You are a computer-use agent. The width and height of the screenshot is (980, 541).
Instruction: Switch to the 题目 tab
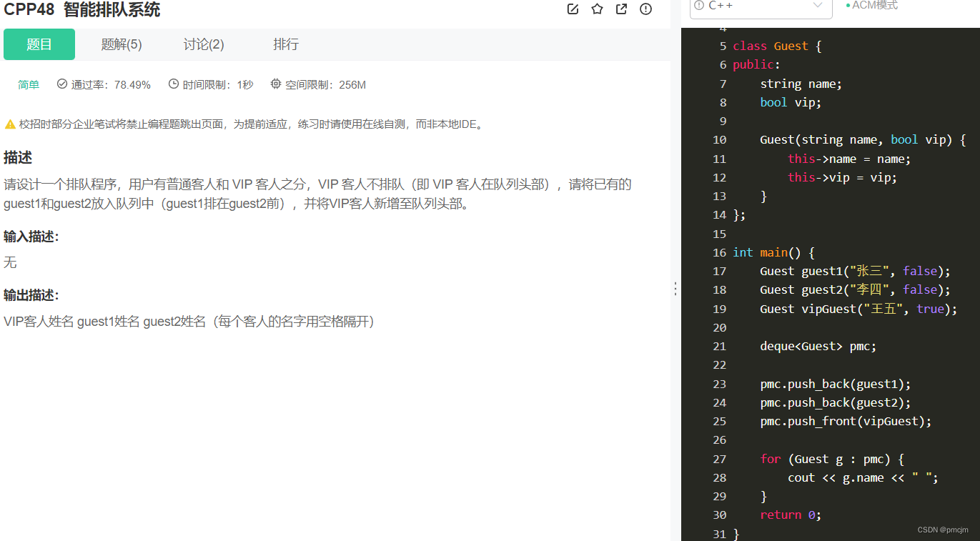(39, 44)
